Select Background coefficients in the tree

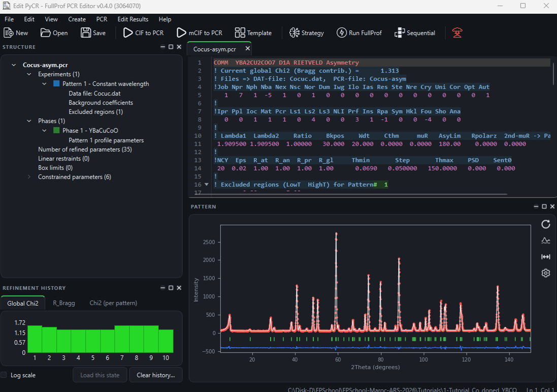pos(101,103)
